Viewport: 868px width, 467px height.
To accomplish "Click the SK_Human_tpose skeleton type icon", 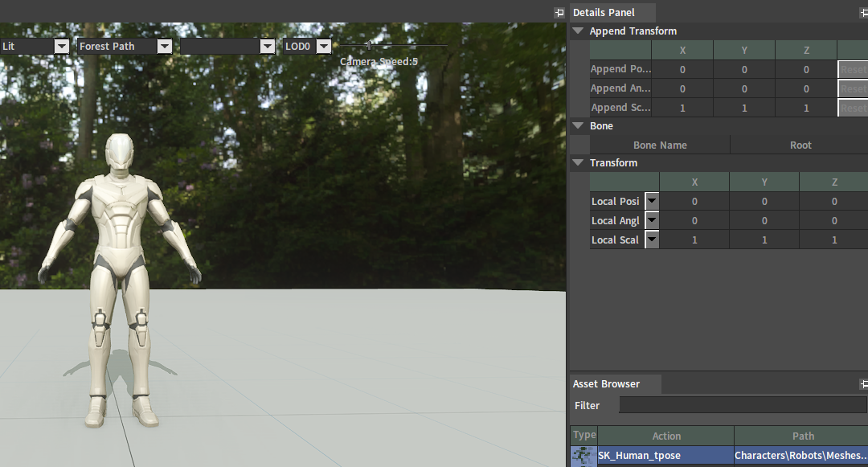I will [583, 456].
